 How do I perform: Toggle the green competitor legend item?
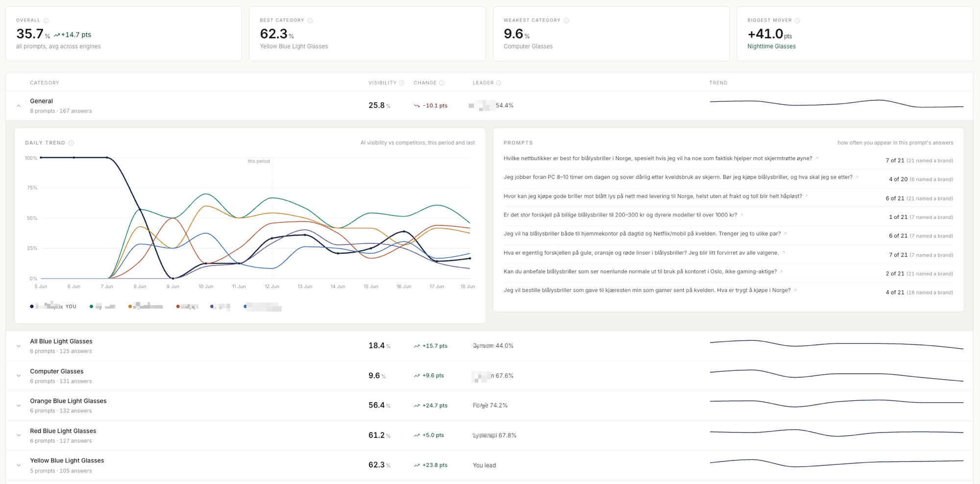point(103,307)
